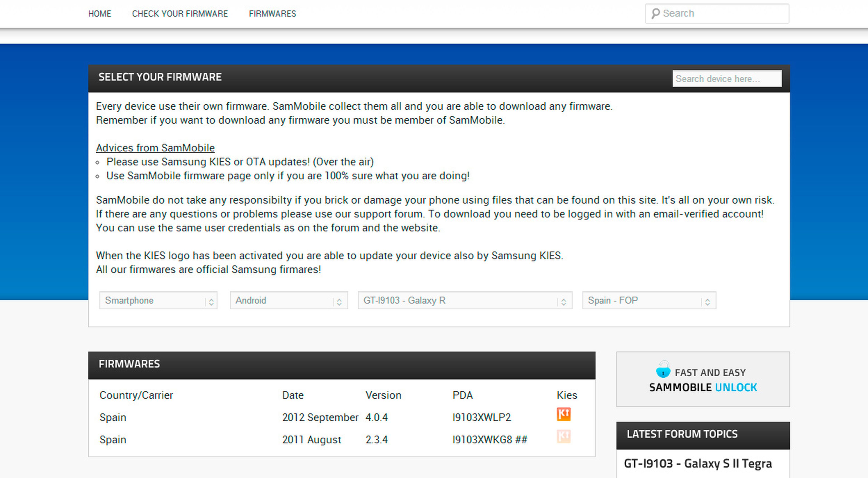This screenshot has width=868, height=478.
Task: Click the Advices from SamMobile heading
Action: 155,148
